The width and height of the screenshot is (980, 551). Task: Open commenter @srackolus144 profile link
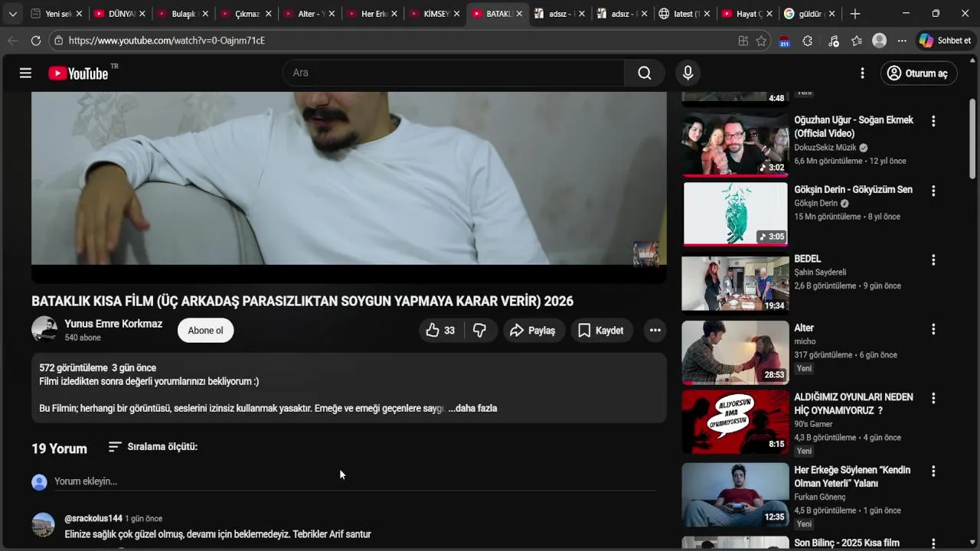[x=93, y=518]
